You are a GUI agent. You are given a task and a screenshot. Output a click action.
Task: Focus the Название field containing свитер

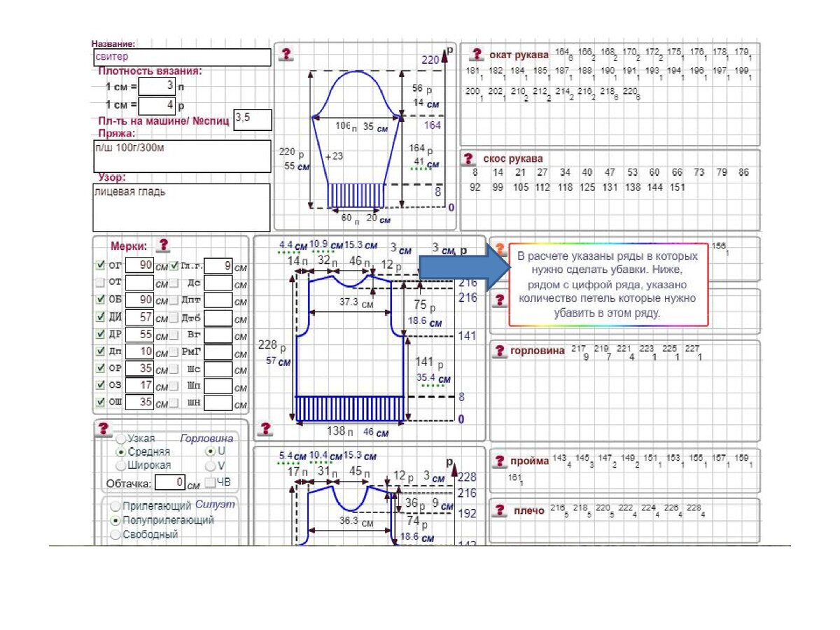tap(182, 57)
